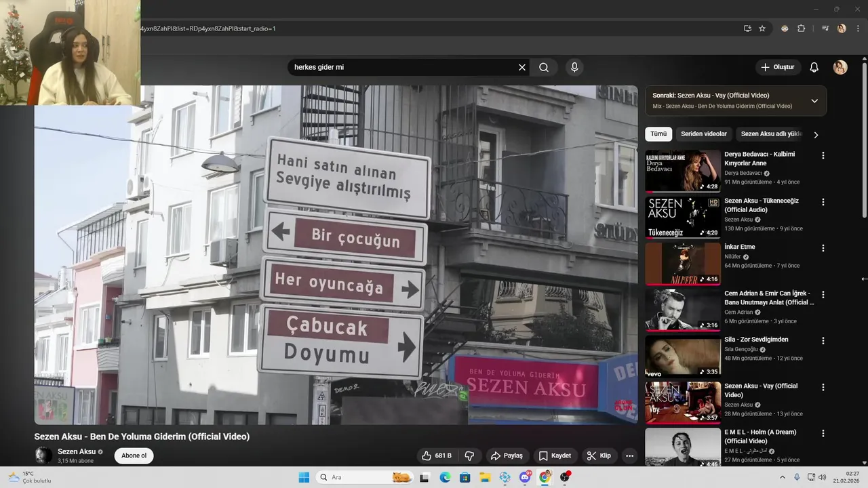Click the browser address bar URL
Viewport: 868px width, 488px height.
208,28
